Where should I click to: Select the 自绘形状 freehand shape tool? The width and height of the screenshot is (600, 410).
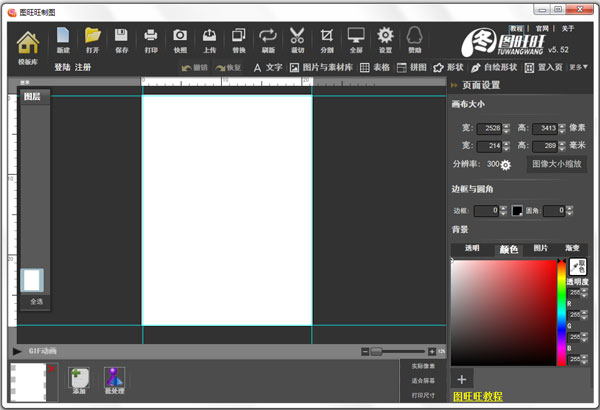point(494,68)
